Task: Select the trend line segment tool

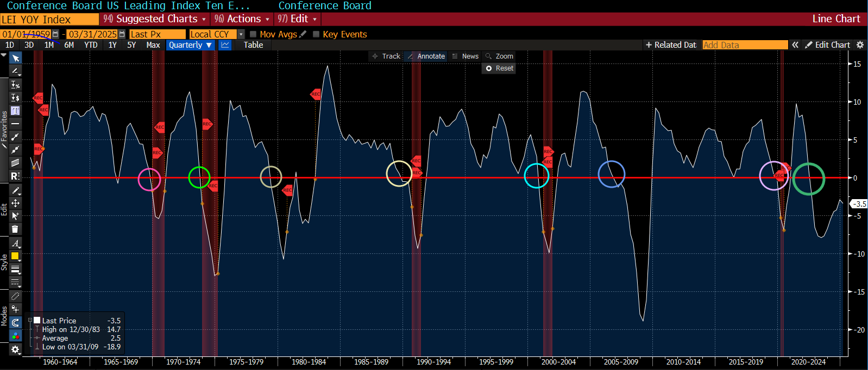Action: point(15,137)
